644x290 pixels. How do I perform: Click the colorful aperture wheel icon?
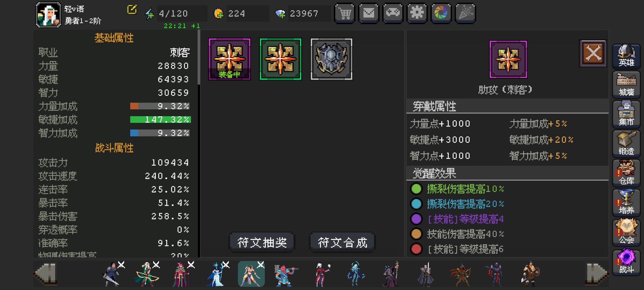tap(441, 13)
